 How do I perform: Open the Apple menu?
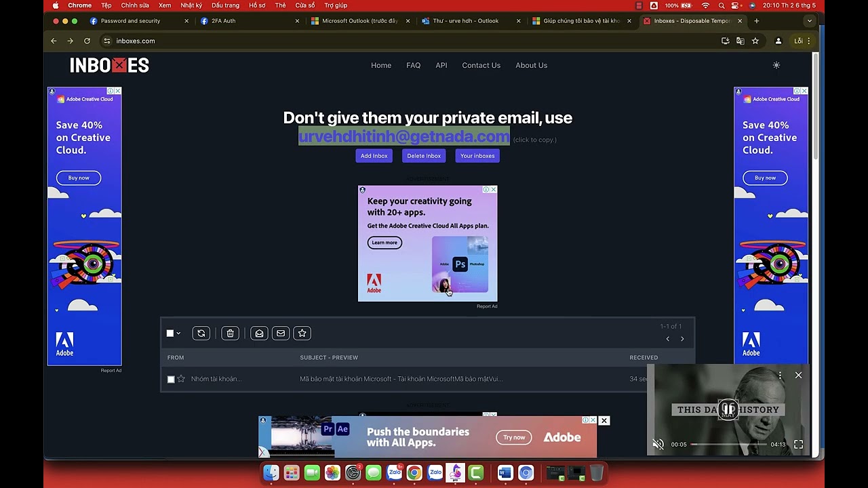pyautogui.click(x=56, y=5)
